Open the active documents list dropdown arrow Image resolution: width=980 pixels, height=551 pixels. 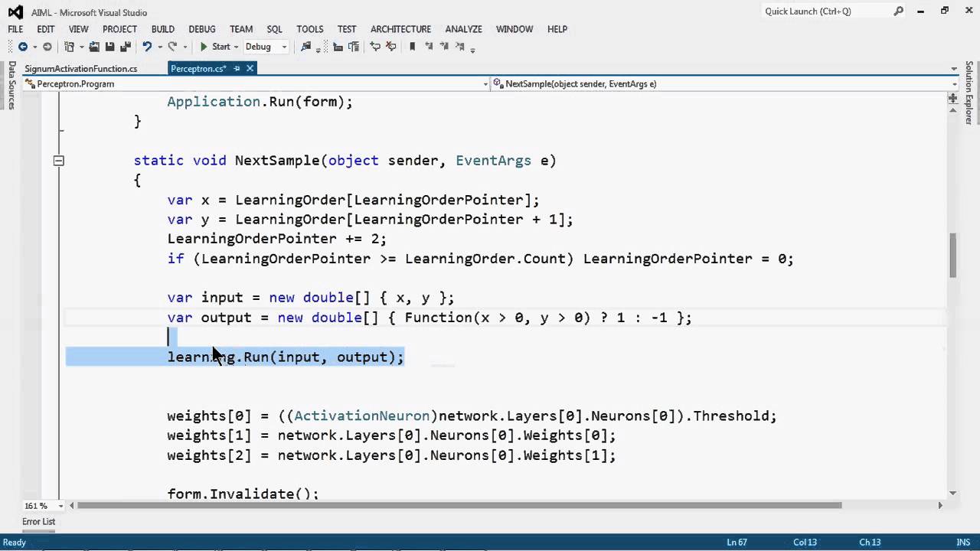pyautogui.click(x=953, y=68)
